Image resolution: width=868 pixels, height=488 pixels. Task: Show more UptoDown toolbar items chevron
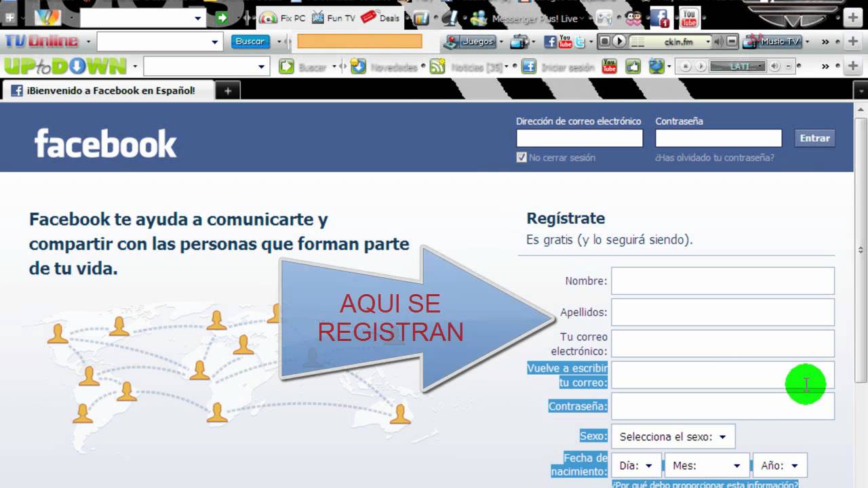pyautogui.click(x=825, y=66)
